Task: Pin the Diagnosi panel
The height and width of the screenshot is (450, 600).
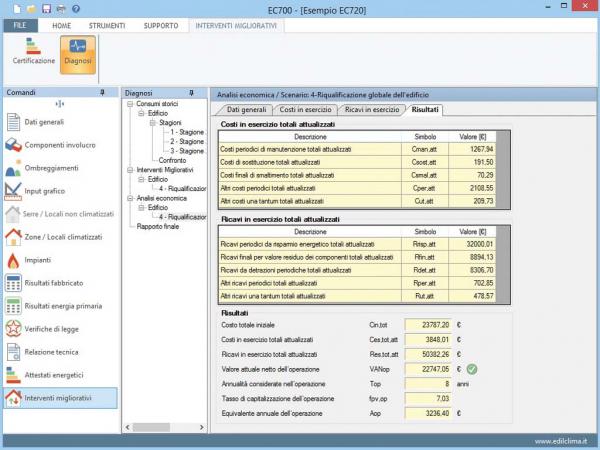Action: 192,93
